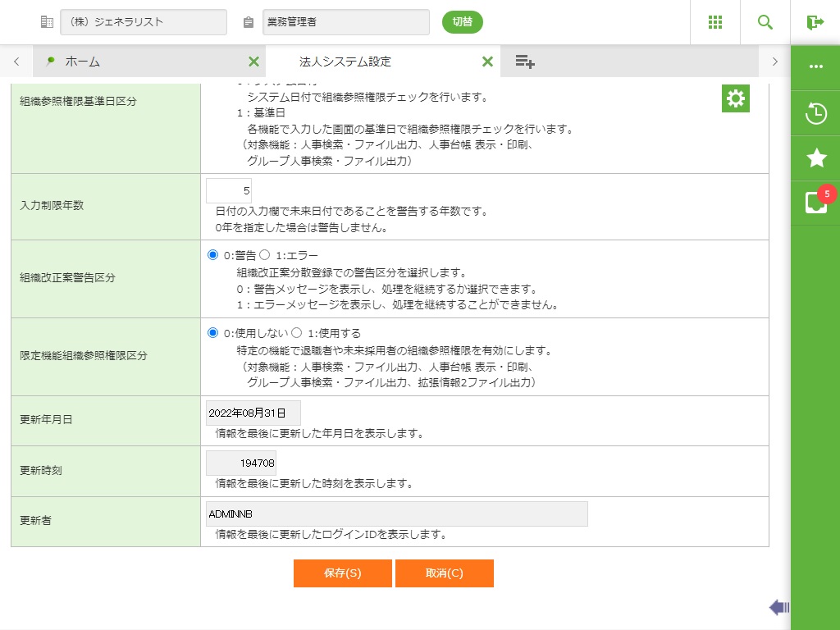The height and width of the screenshot is (630, 840).
Task: Select the 1:使用する radio option
Action: click(297, 333)
